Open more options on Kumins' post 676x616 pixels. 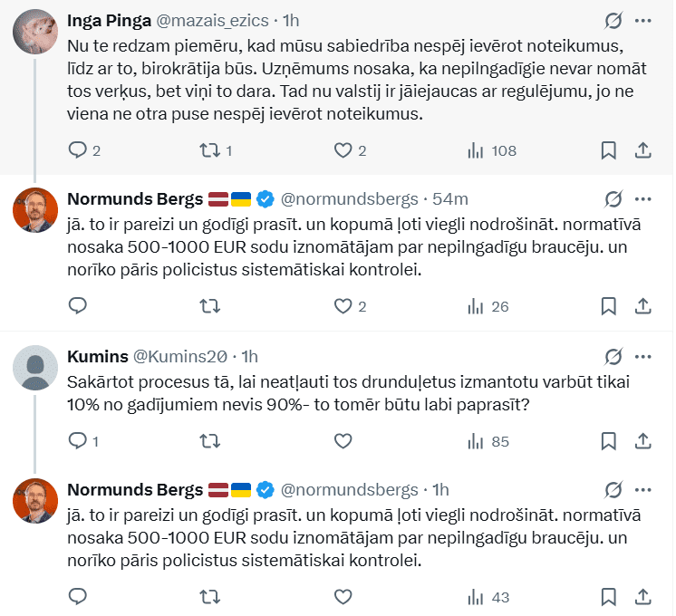pyautogui.click(x=642, y=356)
